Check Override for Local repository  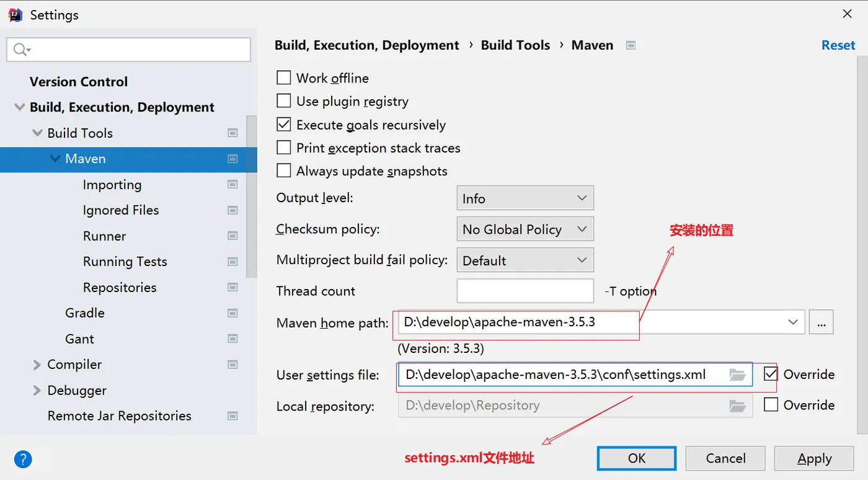point(771,404)
